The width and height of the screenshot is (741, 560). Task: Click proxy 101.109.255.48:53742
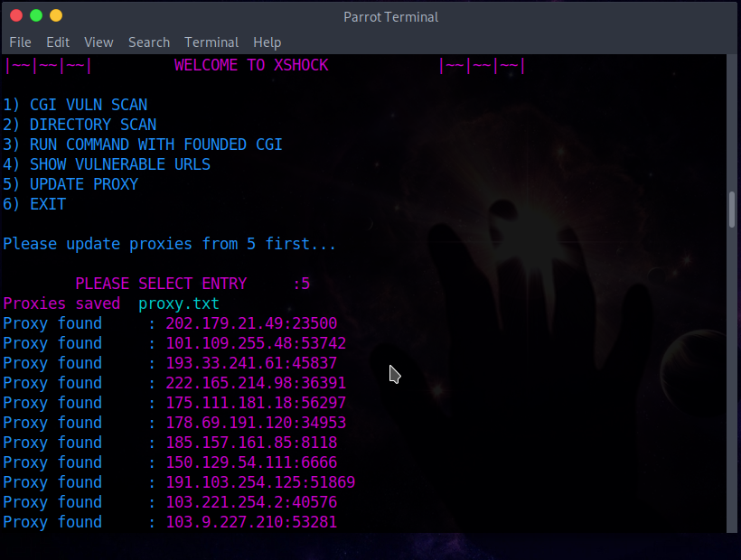click(256, 343)
